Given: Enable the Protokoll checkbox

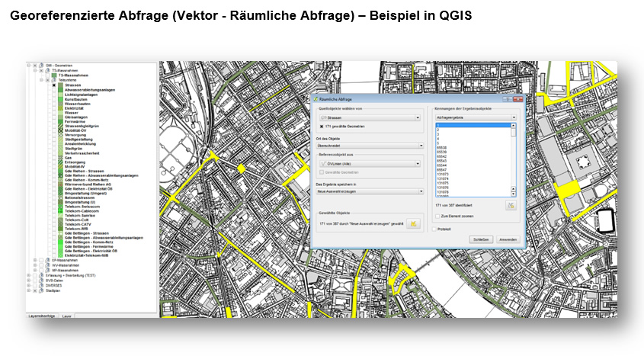Looking at the screenshot, I should 434,229.
